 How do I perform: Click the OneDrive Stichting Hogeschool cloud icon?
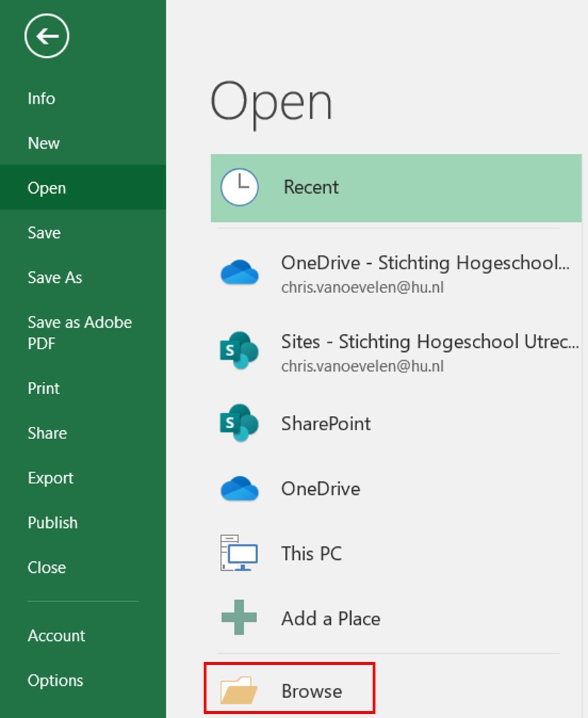pyautogui.click(x=240, y=273)
